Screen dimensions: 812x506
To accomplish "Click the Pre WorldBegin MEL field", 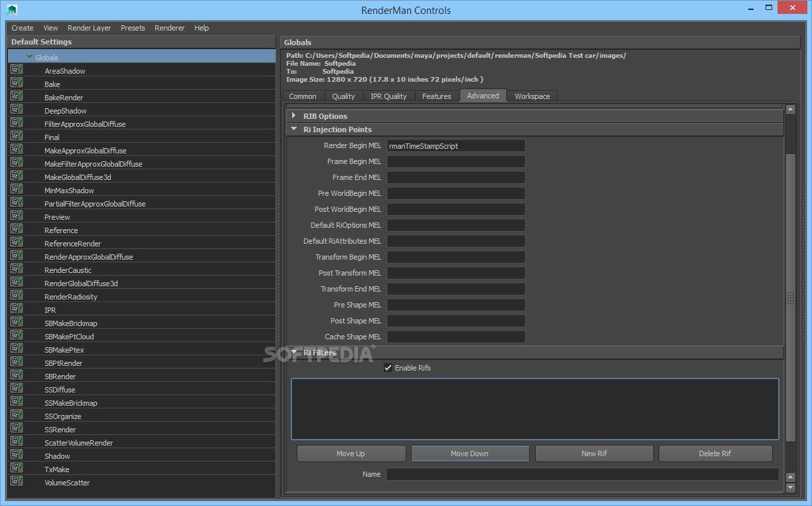I will 456,193.
